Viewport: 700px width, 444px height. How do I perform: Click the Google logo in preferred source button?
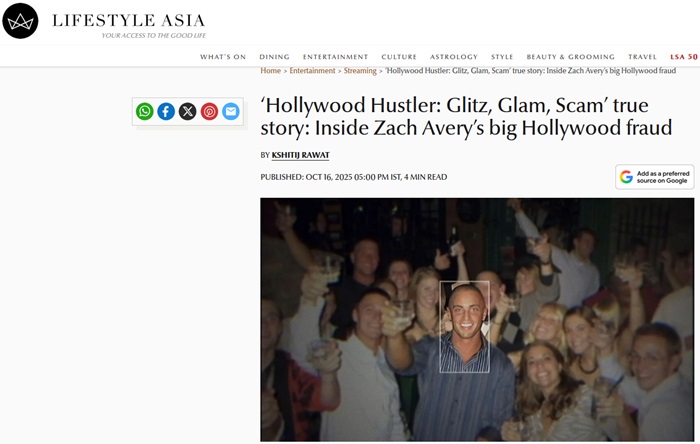[x=626, y=177]
